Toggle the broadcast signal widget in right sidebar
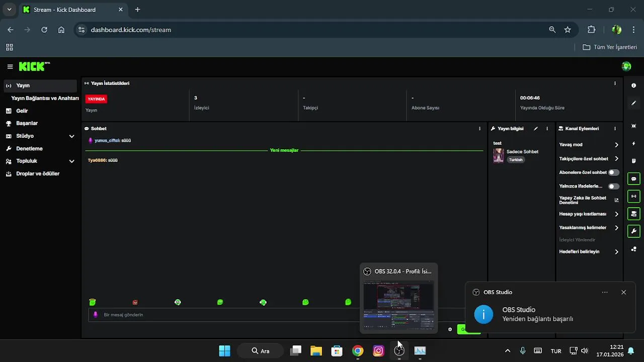Screen dimensions: 644x362 tap(634, 196)
